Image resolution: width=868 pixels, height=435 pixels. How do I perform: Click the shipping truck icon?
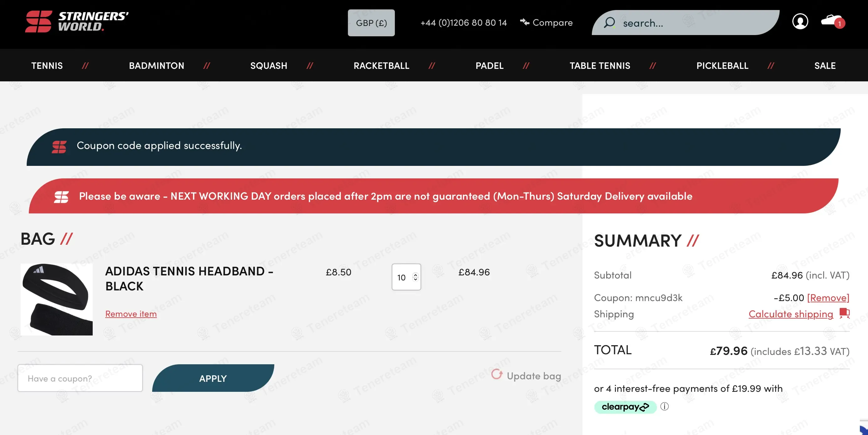click(845, 313)
